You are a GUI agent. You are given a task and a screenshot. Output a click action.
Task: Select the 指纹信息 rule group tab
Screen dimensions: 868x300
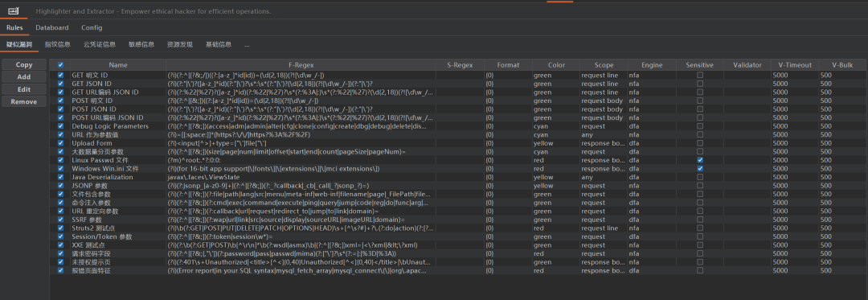58,45
